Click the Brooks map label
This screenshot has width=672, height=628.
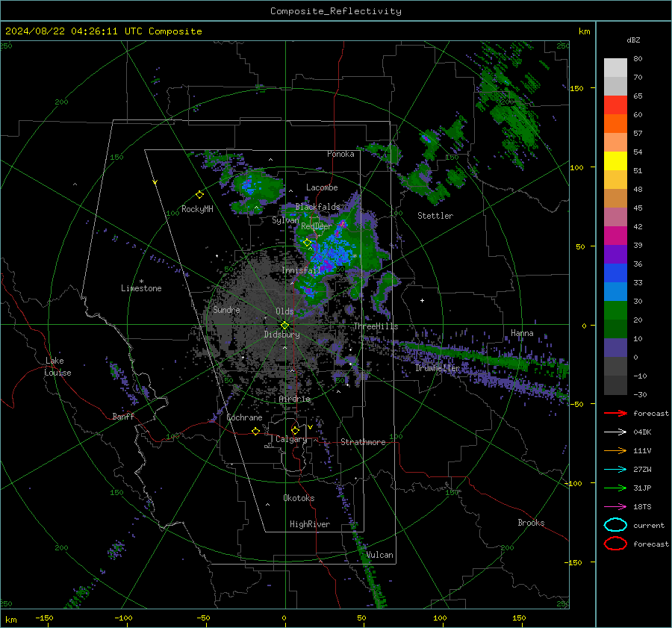(x=531, y=523)
